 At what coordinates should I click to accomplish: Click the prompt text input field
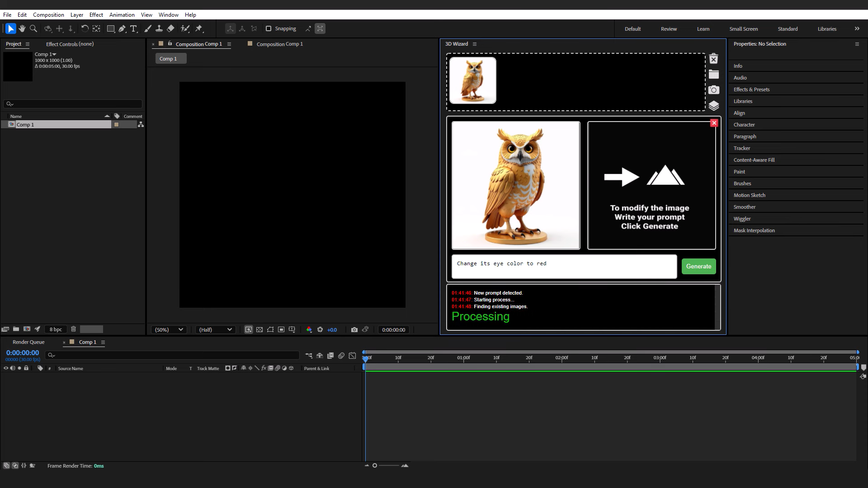pyautogui.click(x=564, y=267)
